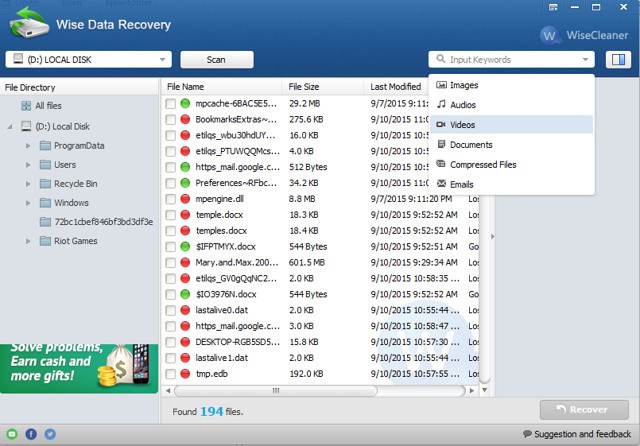640x446 pixels.
Task: Click the All files grid icon
Action: [x=26, y=106]
